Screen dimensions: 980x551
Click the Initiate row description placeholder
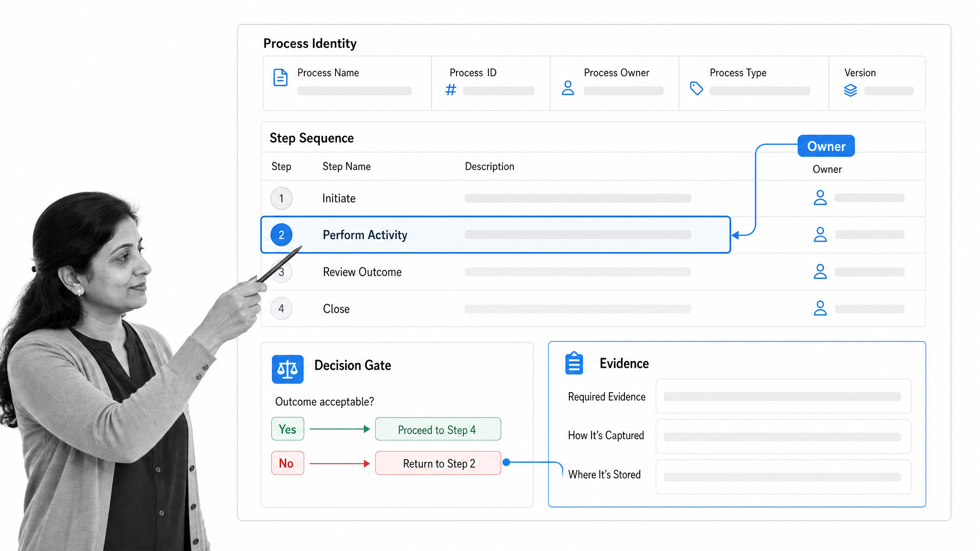point(578,198)
